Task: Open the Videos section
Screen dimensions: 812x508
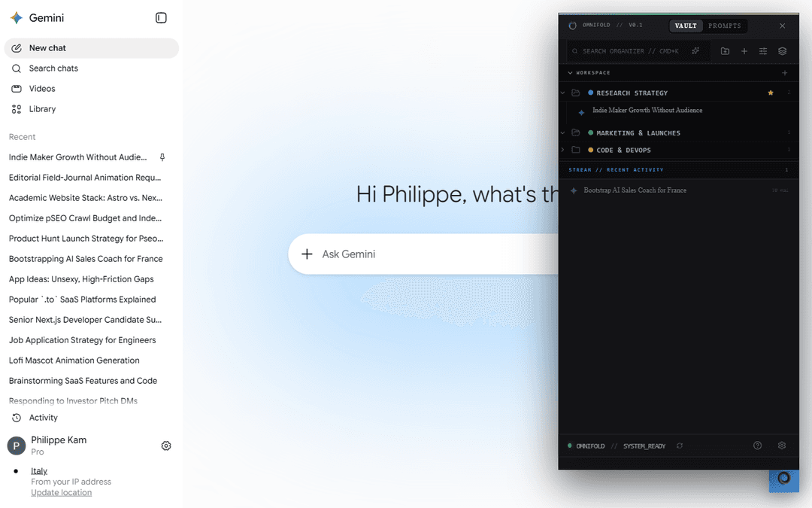Action: pyautogui.click(x=92, y=89)
